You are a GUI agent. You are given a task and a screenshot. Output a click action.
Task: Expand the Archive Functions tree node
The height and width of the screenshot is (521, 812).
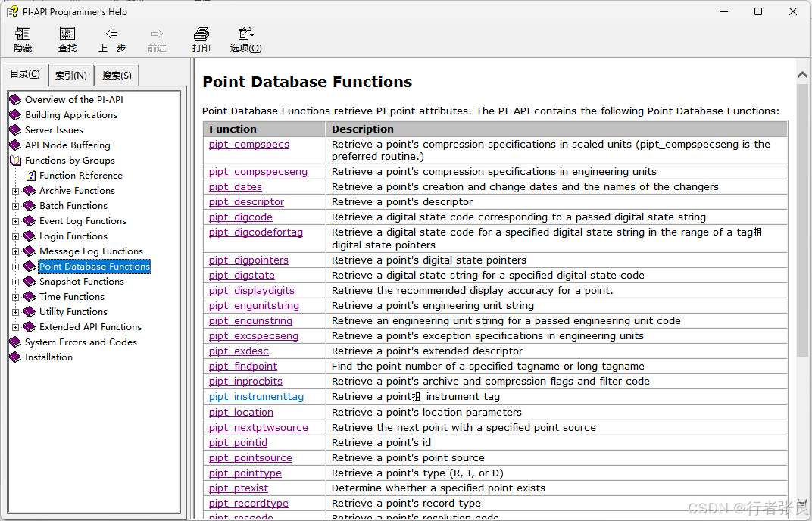pos(16,191)
